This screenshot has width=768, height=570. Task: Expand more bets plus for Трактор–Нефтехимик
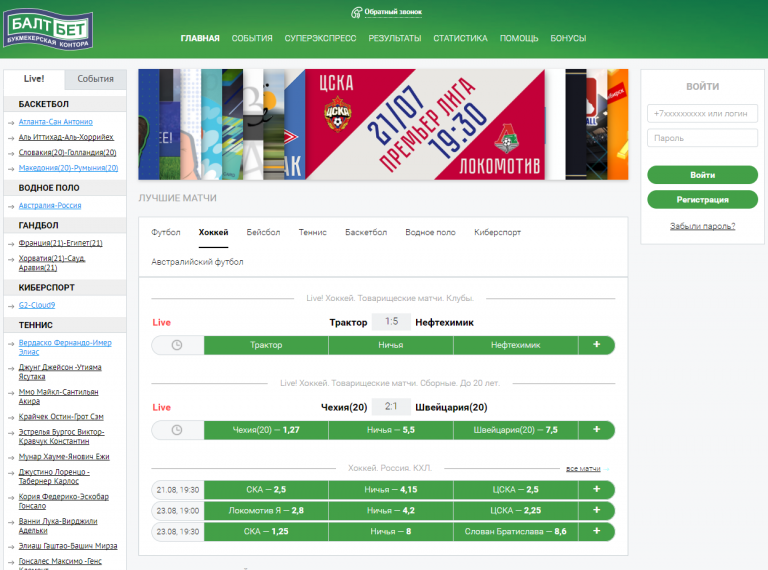click(597, 345)
